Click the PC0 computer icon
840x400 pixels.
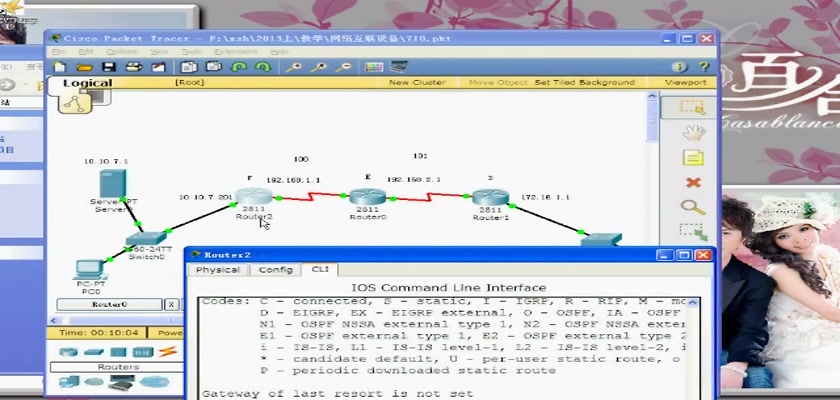90,269
